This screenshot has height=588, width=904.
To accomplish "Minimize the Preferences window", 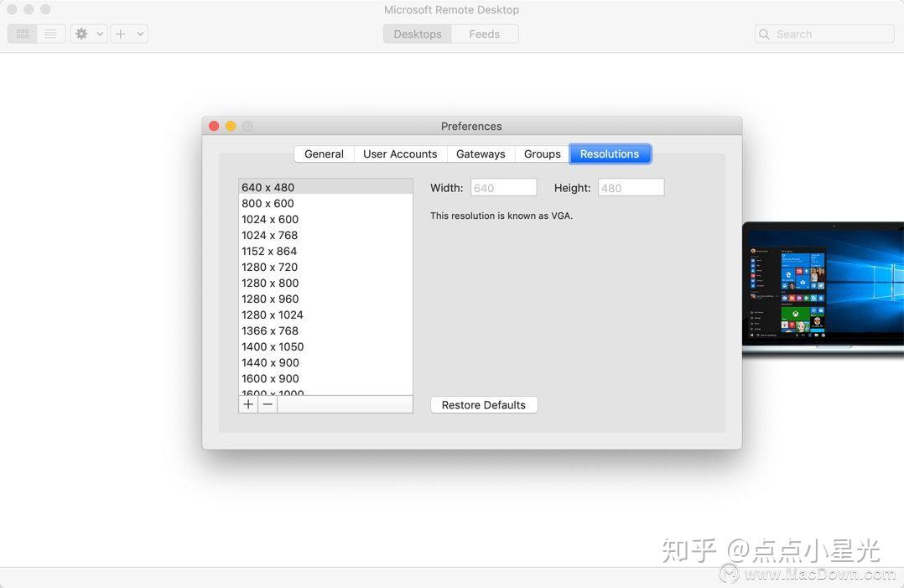I will [231, 127].
